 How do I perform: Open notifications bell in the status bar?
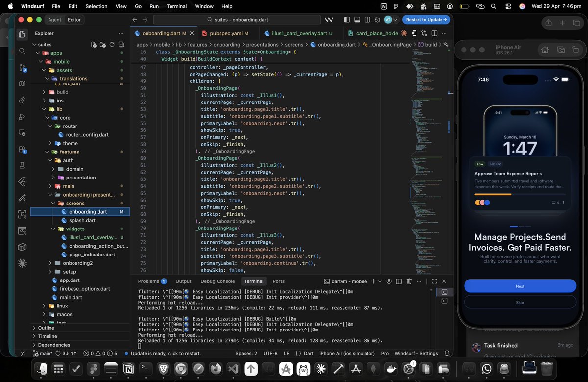point(447,353)
